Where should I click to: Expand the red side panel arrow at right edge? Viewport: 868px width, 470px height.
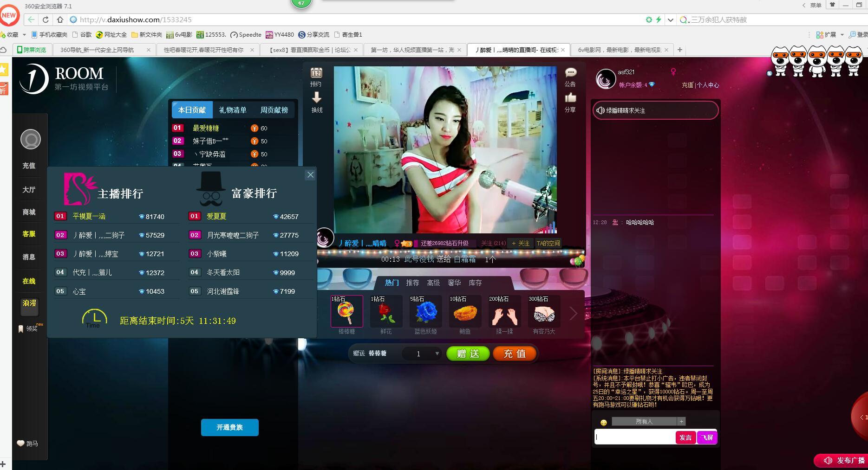point(861,417)
